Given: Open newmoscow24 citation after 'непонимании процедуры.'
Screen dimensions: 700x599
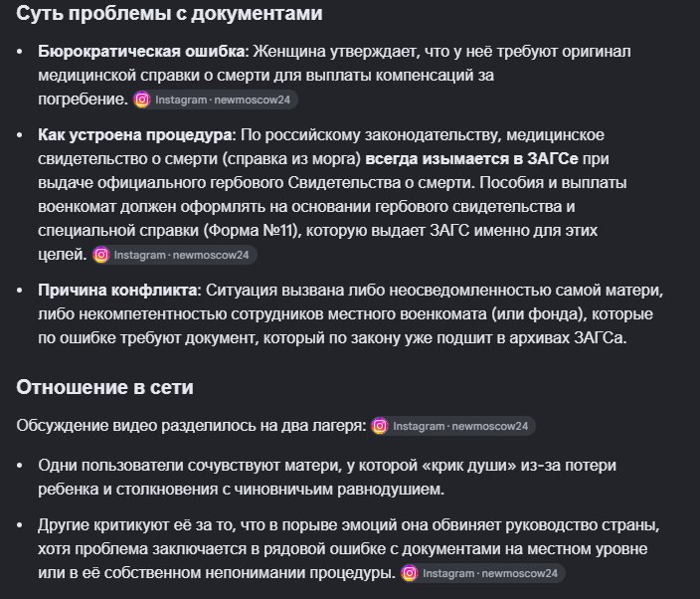Looking at the screenshot, I should (482, 573).
